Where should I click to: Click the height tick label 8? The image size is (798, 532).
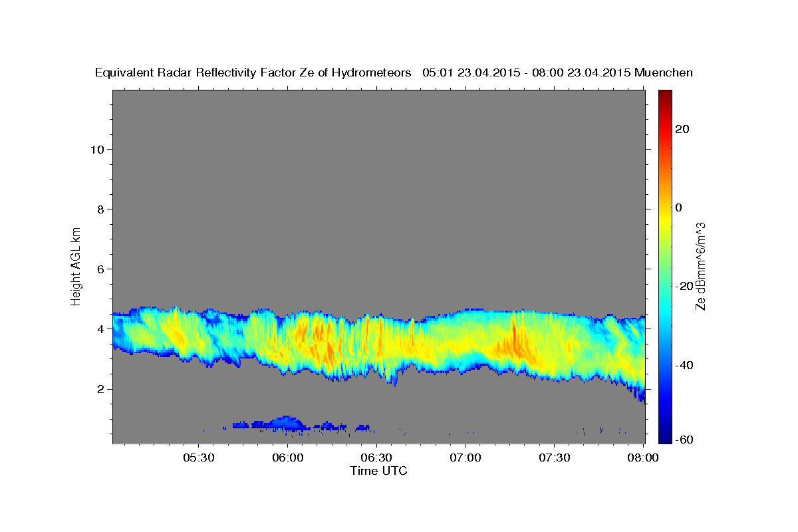(100, 209)
